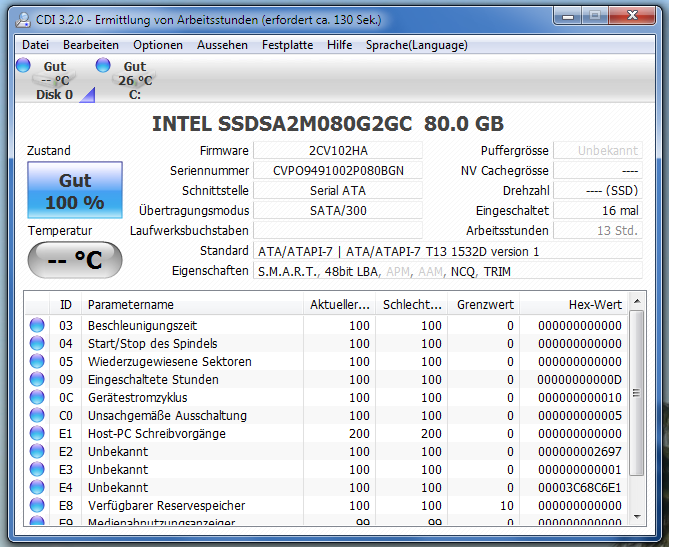
Task: Open the Bearbeiten menu
Action: click(x=91, y=45)
